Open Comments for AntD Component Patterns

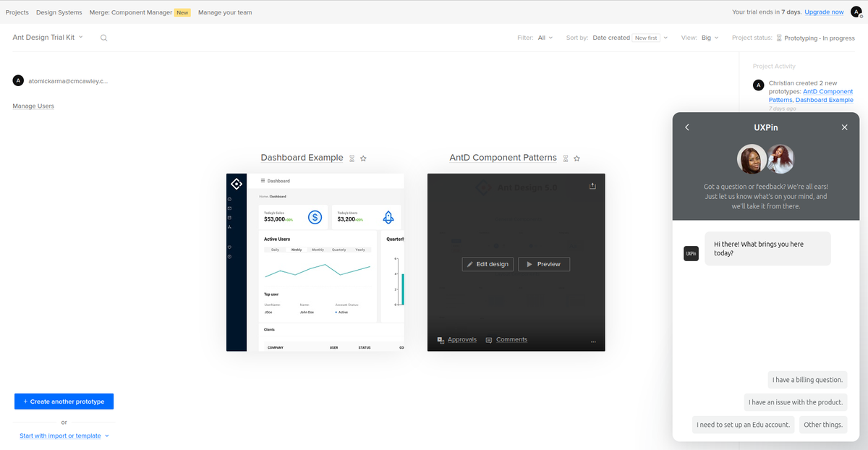(x=511, y=340)
